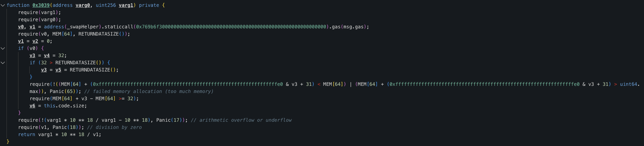Click the underlined v4 variable
Image resolution: width=644 pixels, height=146 pixels.
(47, 55)
